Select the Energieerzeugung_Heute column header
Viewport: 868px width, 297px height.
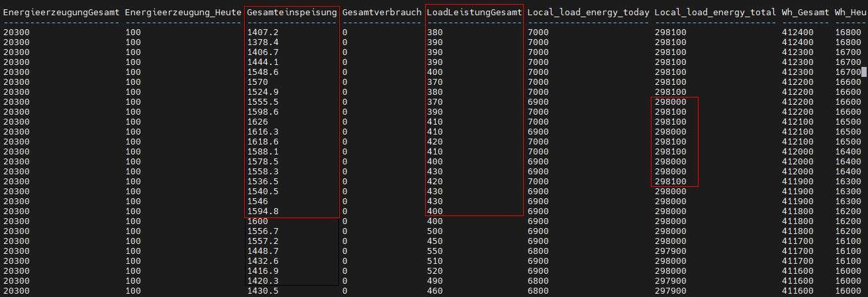(183, 13)
